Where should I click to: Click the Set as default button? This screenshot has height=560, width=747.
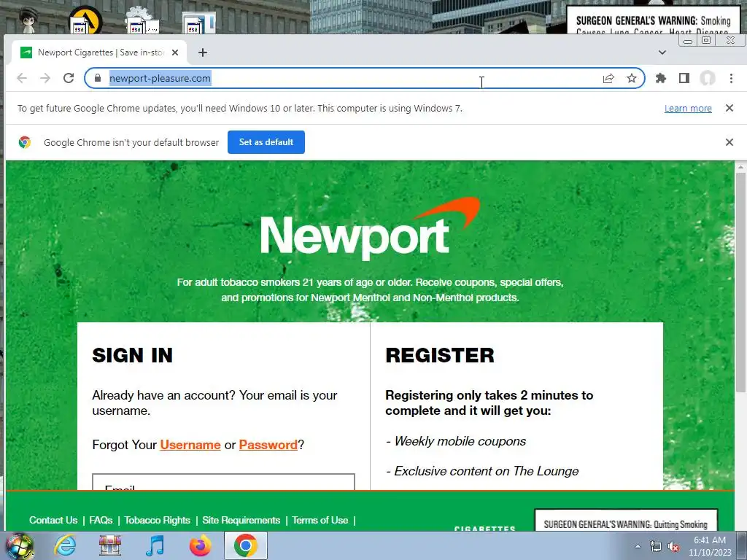pos(266,142)
